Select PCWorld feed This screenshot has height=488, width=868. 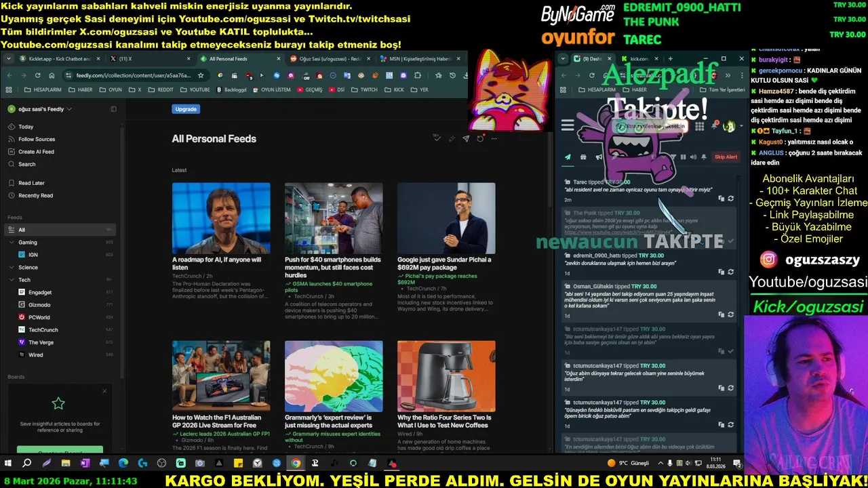tap(61, 317)
